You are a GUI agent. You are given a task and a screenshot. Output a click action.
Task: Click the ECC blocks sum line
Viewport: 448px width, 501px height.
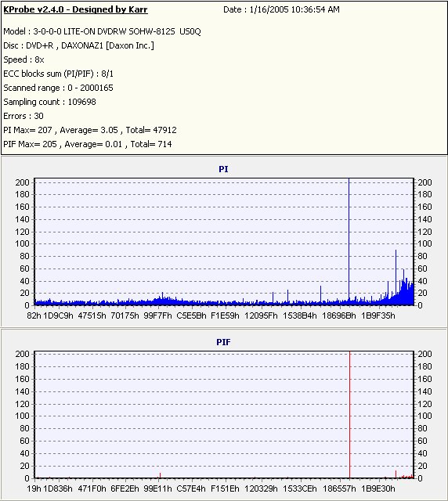[58, 74]
